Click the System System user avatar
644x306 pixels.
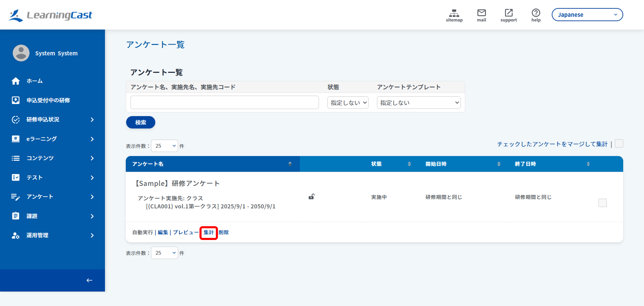point(21,53)
